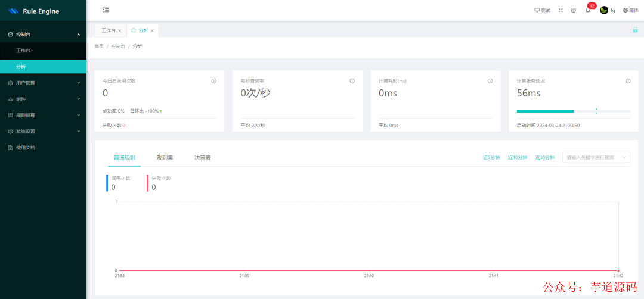Viewport: 644px width, 299px height.
Task: Click the 成功率 0% text
Action: tap(113, 111)
